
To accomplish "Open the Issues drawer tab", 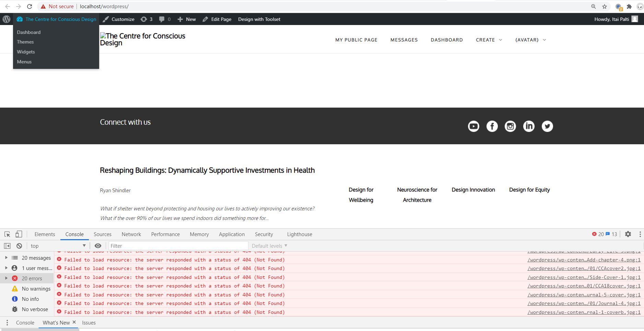I will pyautogui.click(x=89, y=323).
